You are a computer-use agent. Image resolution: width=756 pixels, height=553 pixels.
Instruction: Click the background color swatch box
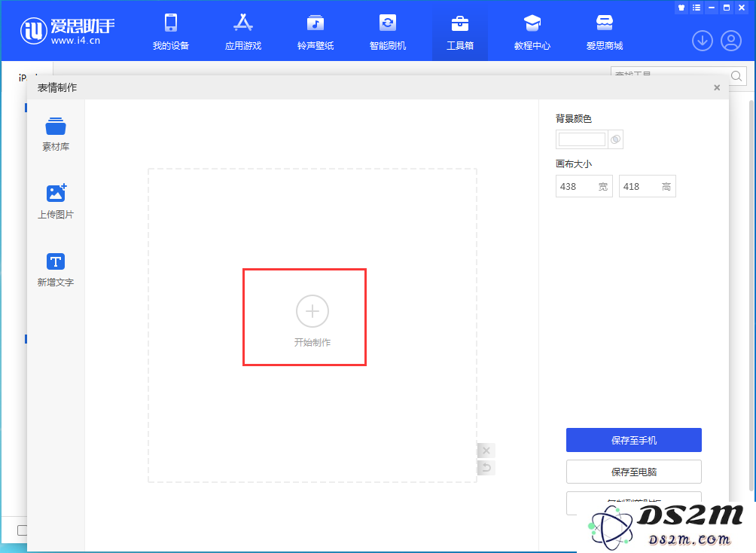coord(581,139)
